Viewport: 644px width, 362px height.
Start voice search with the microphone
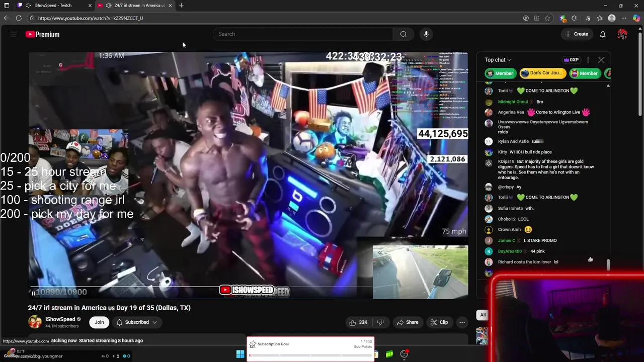[x=426, y=34]
